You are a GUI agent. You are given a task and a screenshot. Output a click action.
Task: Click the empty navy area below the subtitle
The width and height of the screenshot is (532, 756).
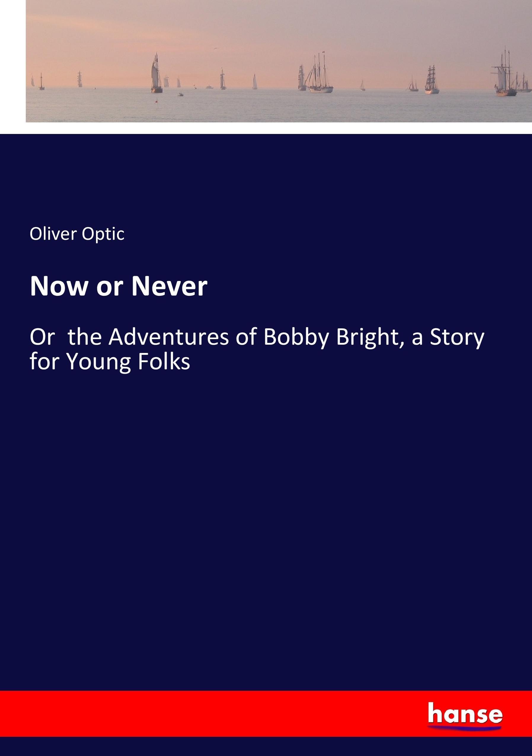[263, 527]
